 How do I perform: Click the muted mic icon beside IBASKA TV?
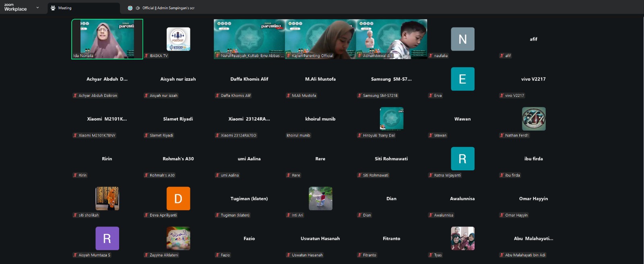tap(147, 56)
